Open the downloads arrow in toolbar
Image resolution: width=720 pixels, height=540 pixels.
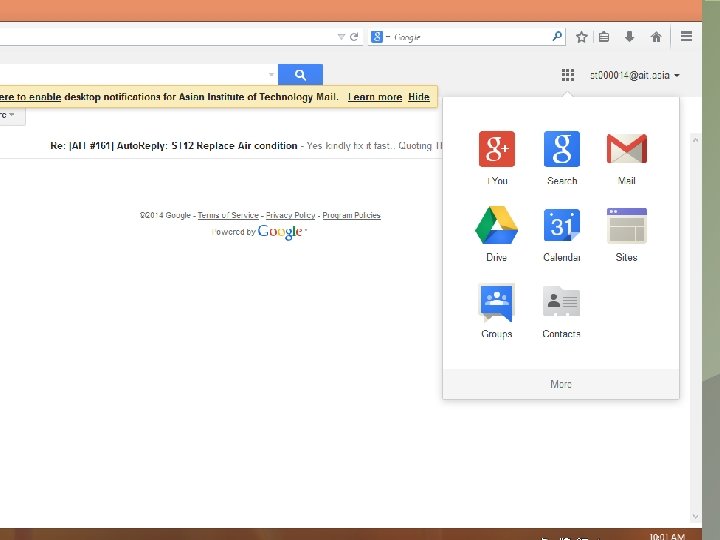pos(630,37)
